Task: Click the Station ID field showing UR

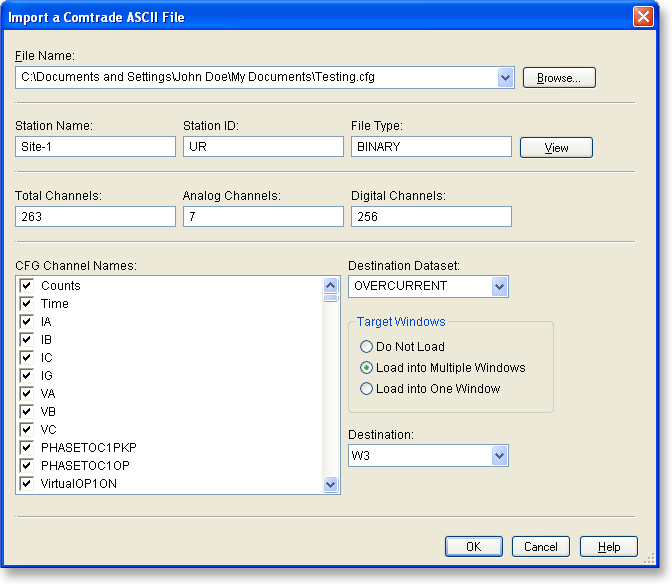Action: (x=263, y=147)
